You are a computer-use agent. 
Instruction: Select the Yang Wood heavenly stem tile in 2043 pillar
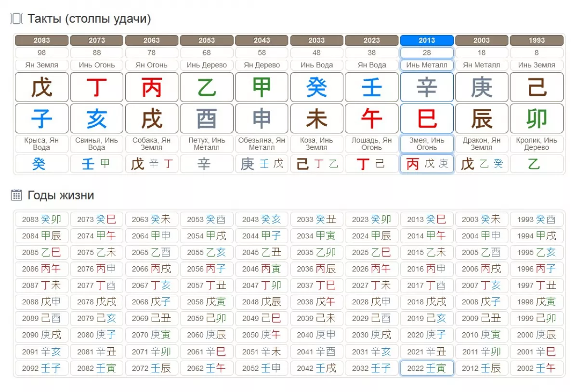[x=262, y=87]
